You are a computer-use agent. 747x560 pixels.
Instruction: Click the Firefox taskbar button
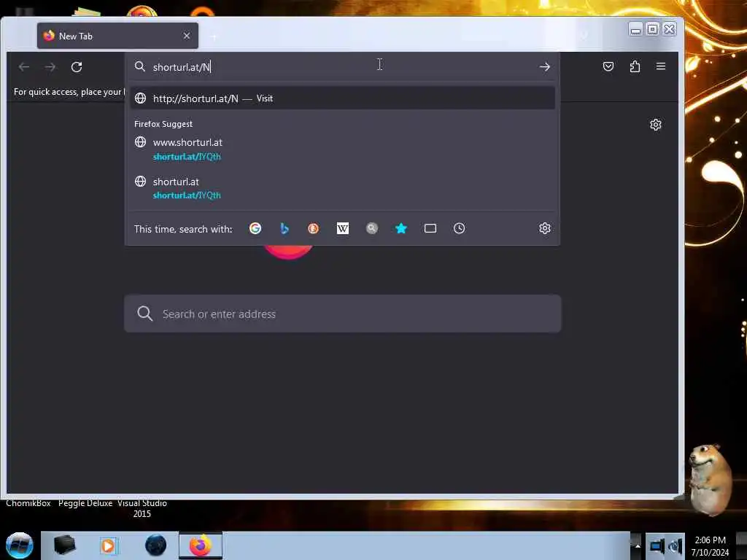click(201, 545)
